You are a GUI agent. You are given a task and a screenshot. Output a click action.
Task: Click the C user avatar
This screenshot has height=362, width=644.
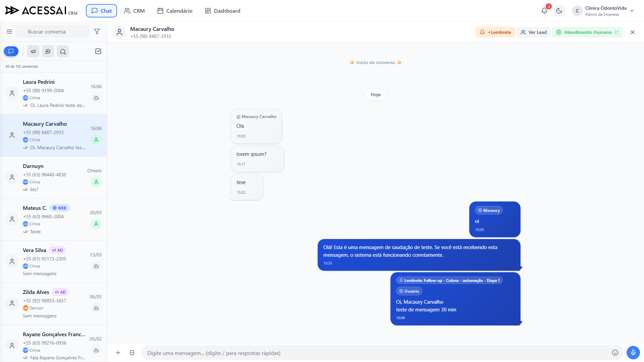pyautogui.click(x=577, y=11)
